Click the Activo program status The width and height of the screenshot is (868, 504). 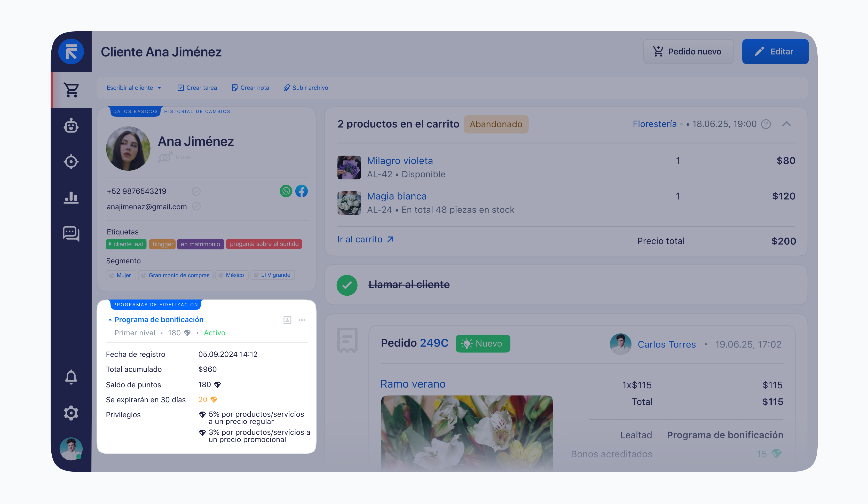click(x=214, y=333)
